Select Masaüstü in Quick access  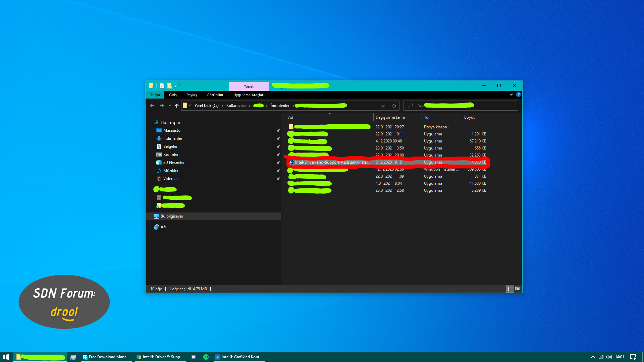[x=172, y=130]
